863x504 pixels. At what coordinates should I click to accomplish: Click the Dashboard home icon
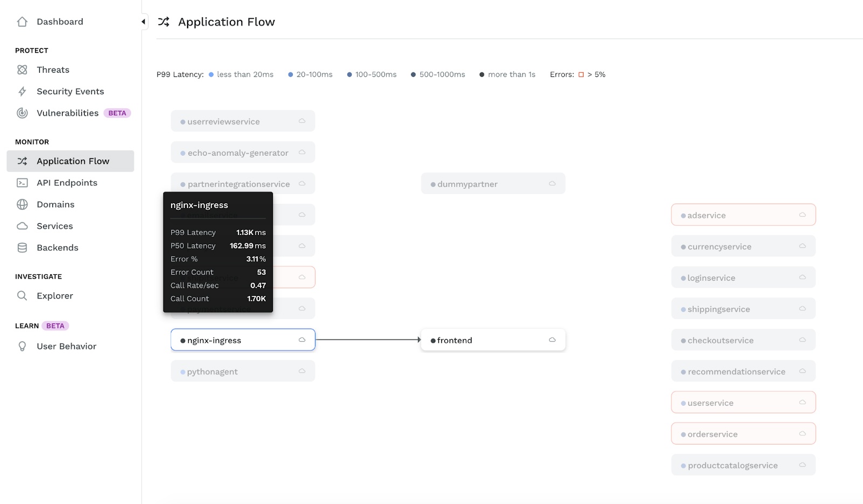22,22
